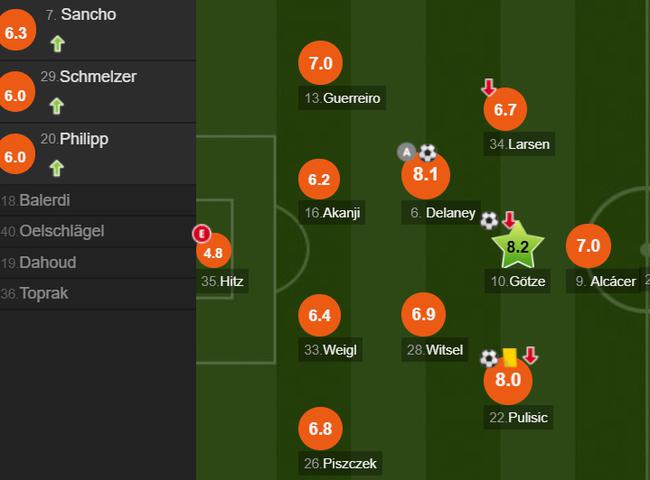Click the assist 'A' badge above Delaney
The height and width of the screenshot is (480, 650).
[x=407, y=152]
